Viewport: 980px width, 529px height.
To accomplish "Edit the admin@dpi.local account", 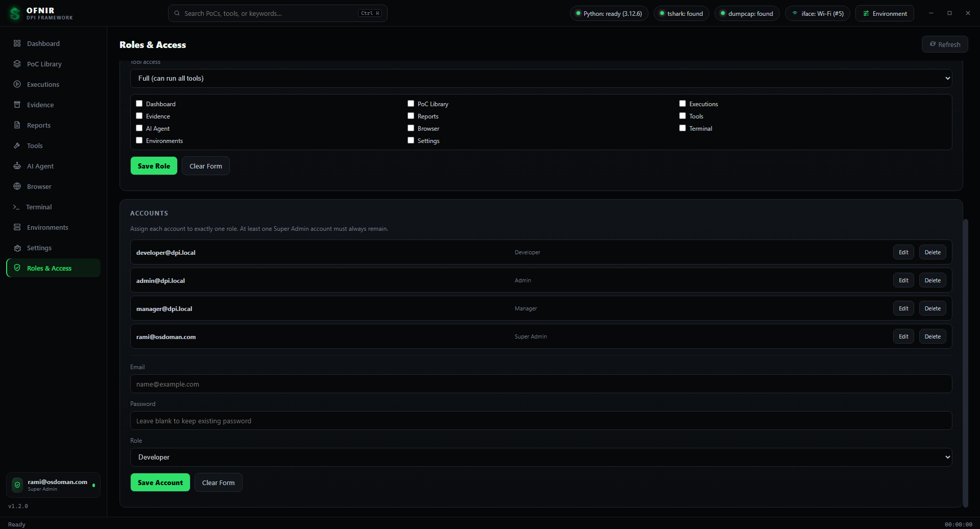I will point(903,280).
